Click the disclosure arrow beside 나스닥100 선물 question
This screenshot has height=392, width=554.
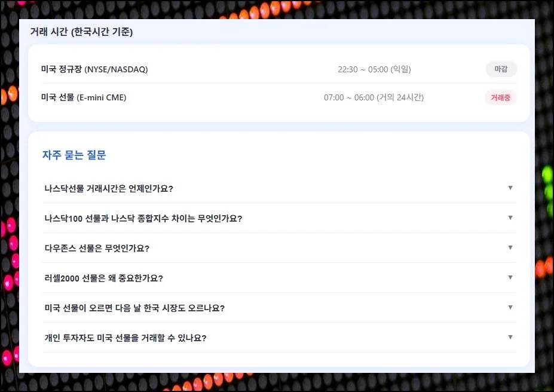click(510, 217)
